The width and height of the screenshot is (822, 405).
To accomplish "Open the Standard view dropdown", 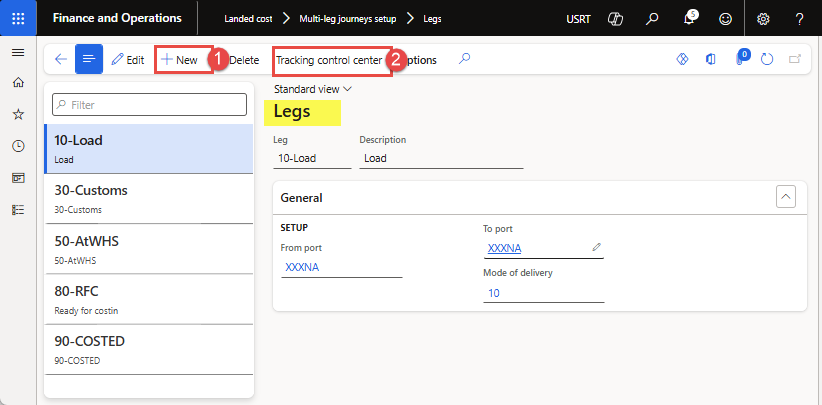I will (313, 89).
